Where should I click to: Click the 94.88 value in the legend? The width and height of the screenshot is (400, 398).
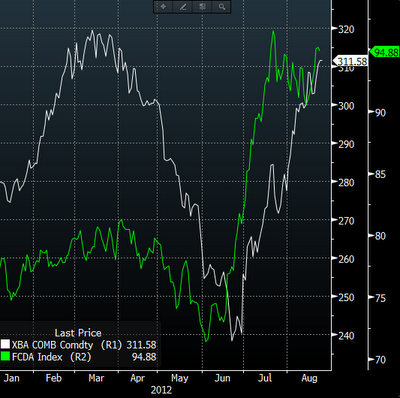[x=144, y=357]
